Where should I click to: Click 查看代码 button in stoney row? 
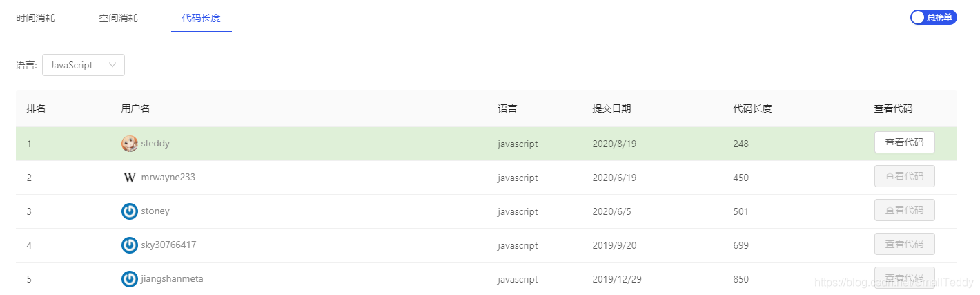pos(904,210)
